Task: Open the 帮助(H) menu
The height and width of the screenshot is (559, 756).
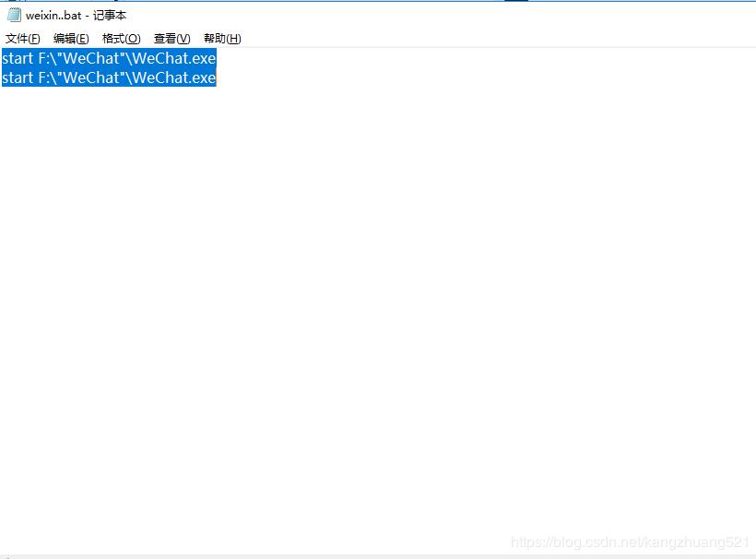Action: pyautogui.click(x=222, y=39)
